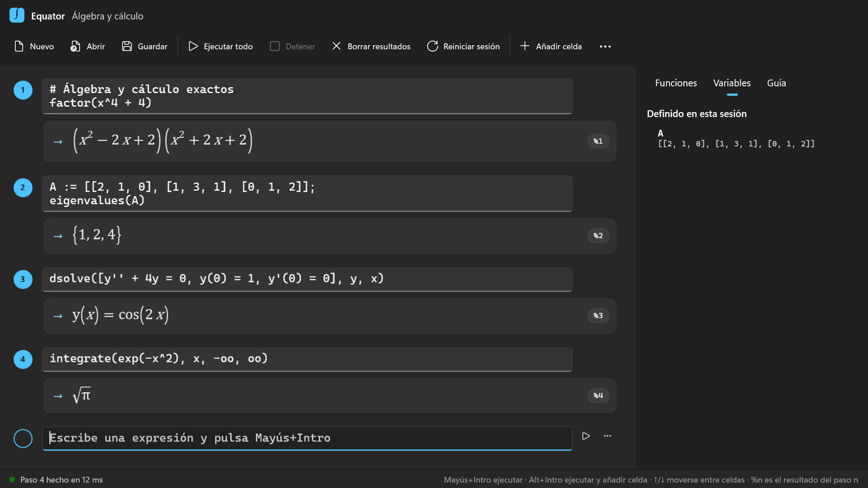Image resolution: width=868 pixels, height=488 pixels.
Task: Open the new cell's ellipsis options
Action: pos(608,436)
